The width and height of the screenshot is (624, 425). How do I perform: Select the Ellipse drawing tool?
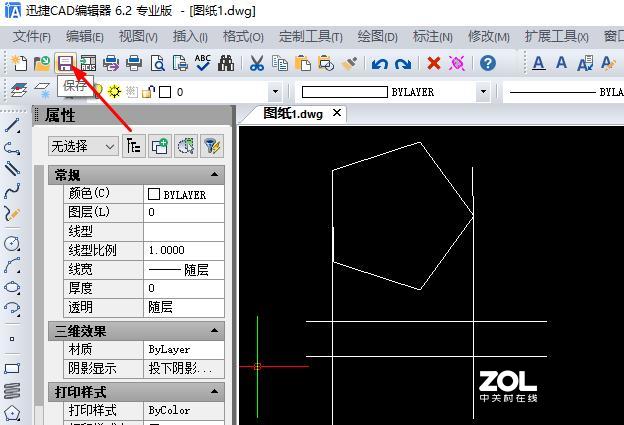12,287
